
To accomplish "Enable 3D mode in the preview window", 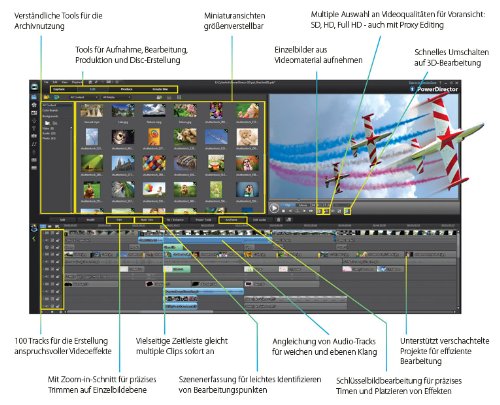I will click(x=348, y=211).
